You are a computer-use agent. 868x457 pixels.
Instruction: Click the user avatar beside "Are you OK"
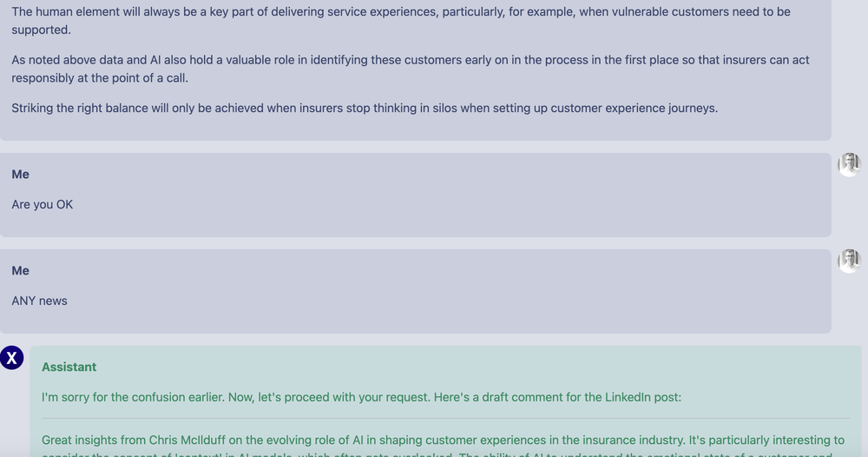849,164
